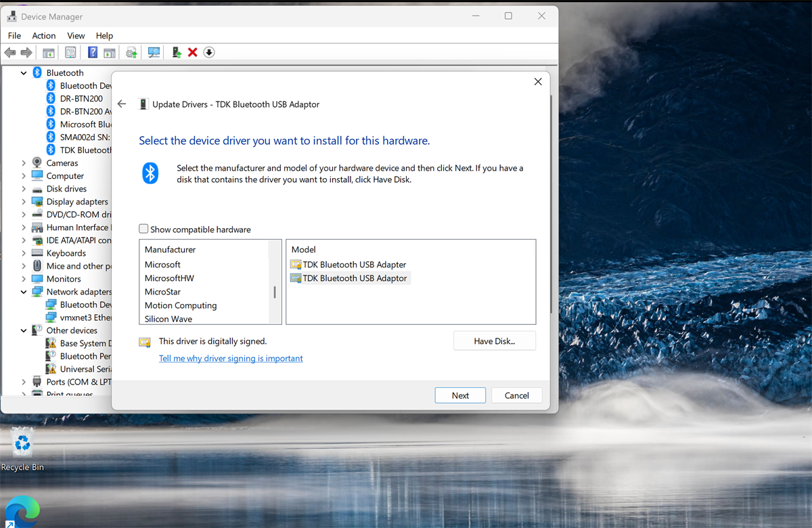The image size is (812, 528).
Task: Collapse the Other devices category
Action: click(24, 330)
